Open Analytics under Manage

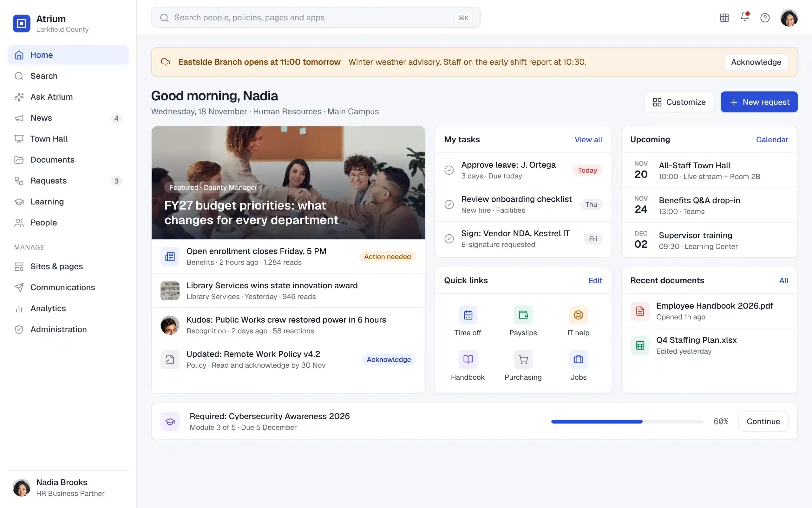pyautogui.click(x=68, y=308)
